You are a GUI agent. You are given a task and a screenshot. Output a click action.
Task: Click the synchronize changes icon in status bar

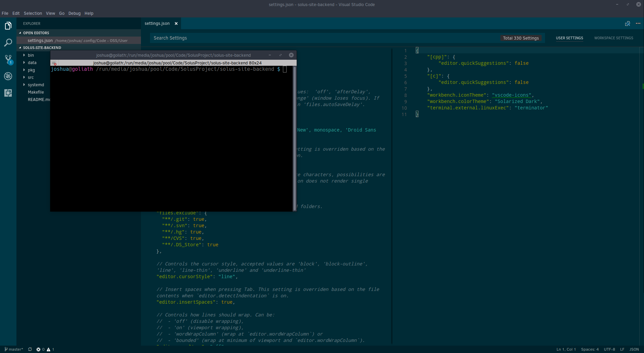point(30,349)
